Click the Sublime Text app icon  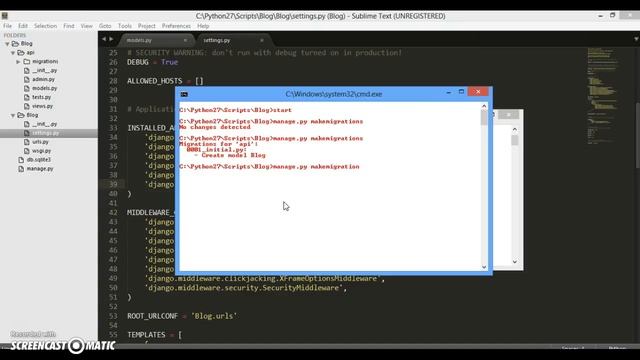(x=4, y=16)
